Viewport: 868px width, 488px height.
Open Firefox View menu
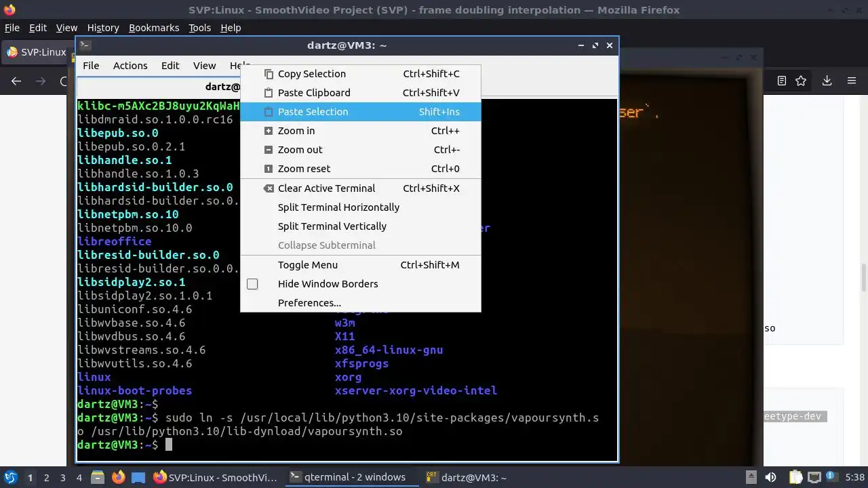(66, 28)
